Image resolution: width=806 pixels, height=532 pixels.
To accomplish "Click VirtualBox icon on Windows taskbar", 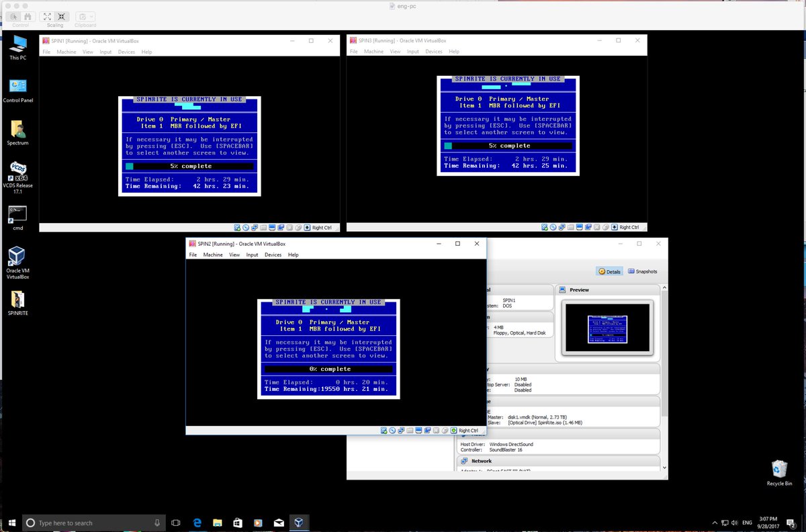I will click(x=299, y=522).
